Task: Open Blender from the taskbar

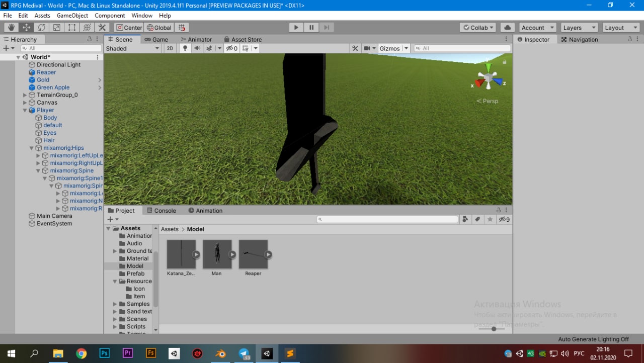Action: (x=220, y=353)
